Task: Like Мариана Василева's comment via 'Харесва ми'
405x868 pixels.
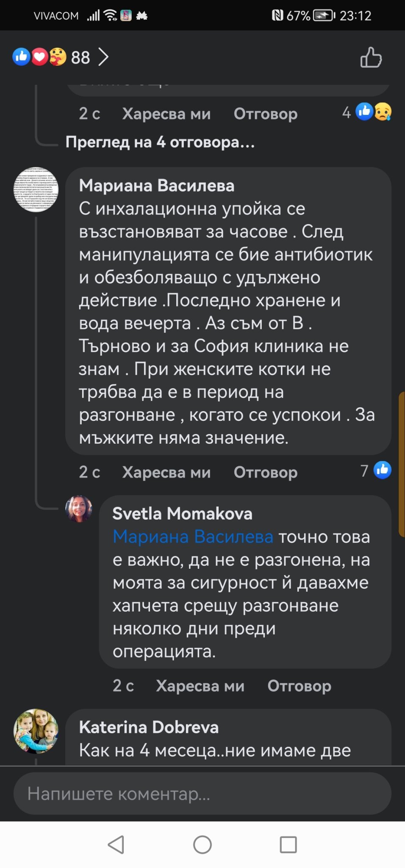Action: point(166,472)
